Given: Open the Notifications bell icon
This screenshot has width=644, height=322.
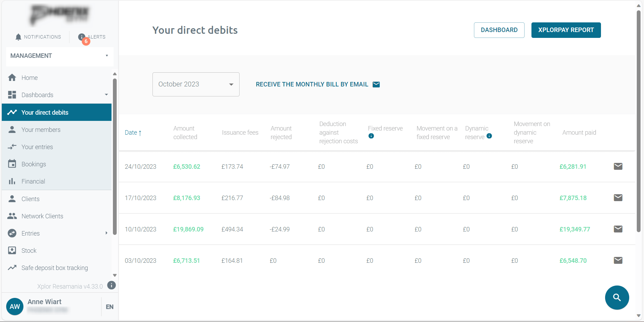Looking at the screenshot, I should [x=18, y=37].
